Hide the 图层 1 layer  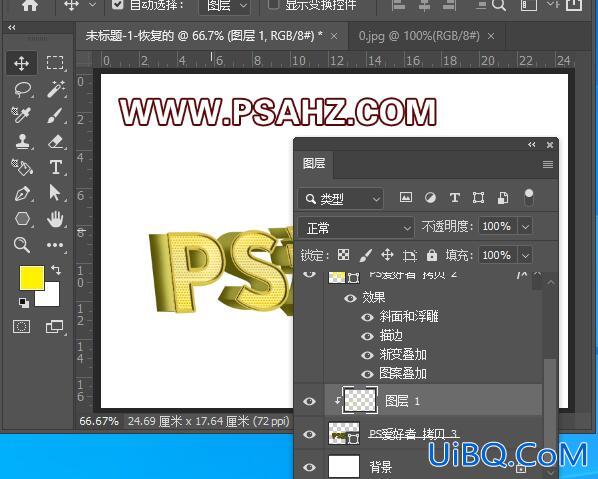309,401
